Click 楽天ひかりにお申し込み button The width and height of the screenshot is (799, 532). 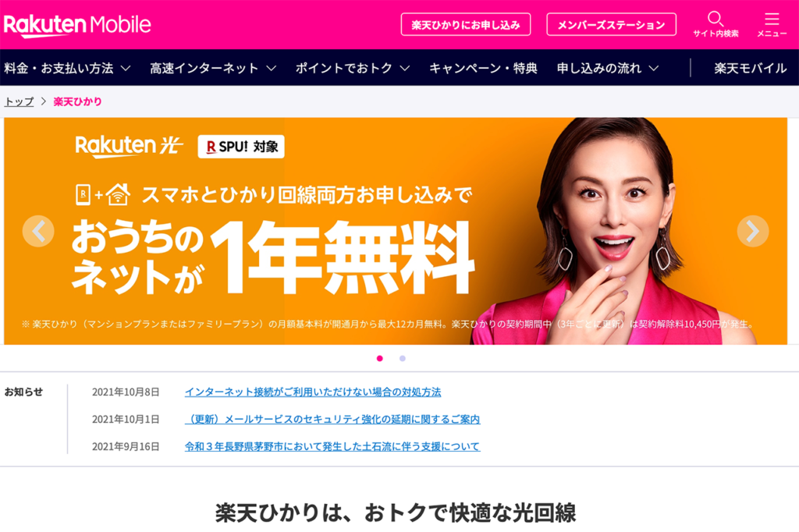coord(466,24)
